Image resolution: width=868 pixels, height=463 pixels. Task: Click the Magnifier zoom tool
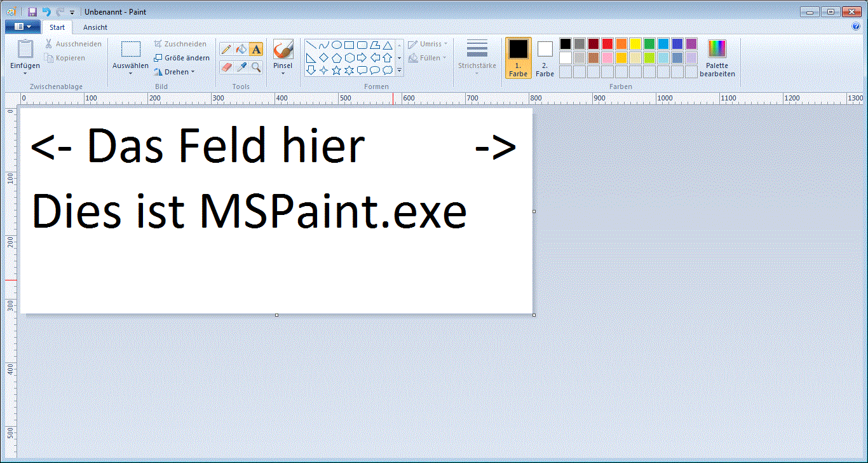255,67
